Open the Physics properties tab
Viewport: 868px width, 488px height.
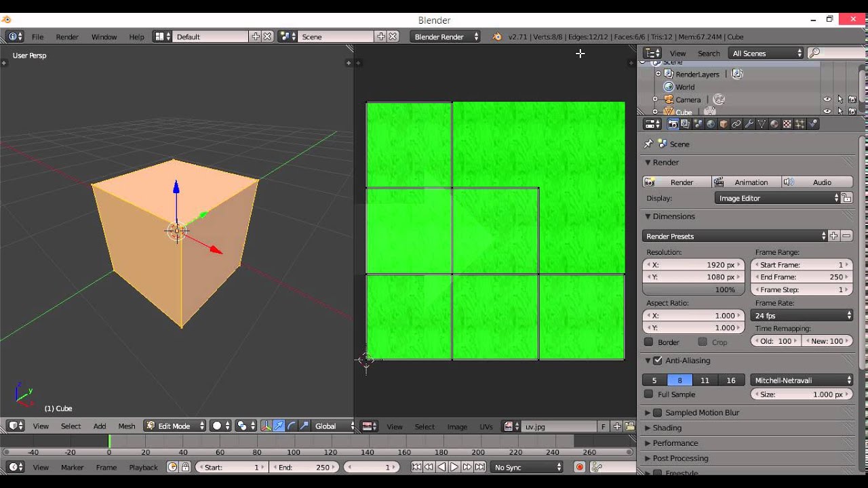pos(813,124)
